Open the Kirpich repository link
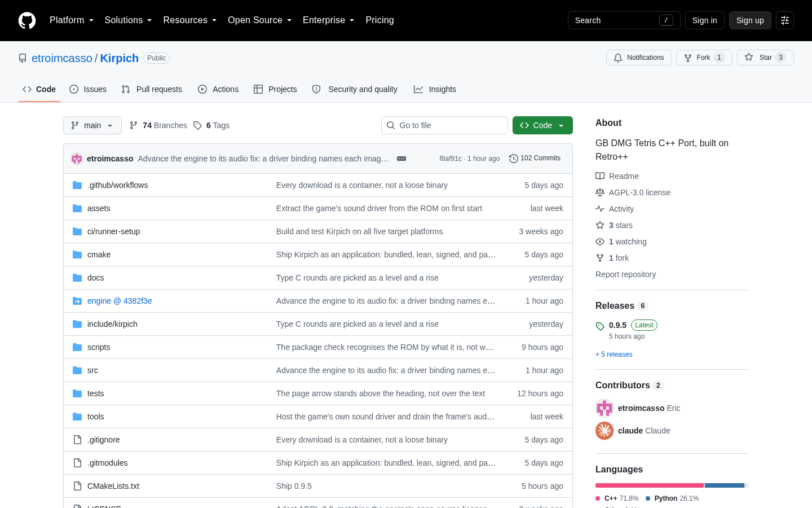Viewport: 812px width, 508px height. [x=120, y=58]
